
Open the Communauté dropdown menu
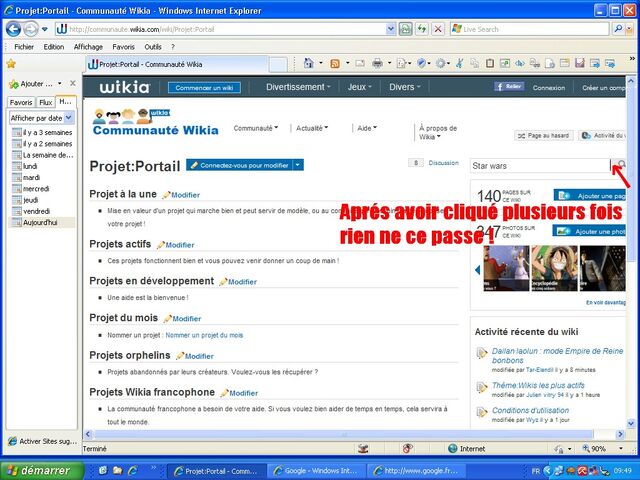[x=256, y=128]
